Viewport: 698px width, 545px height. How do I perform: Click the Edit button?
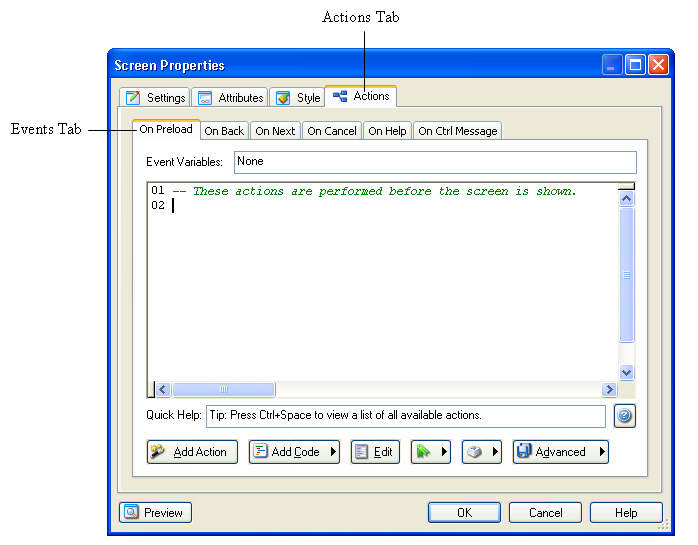[x=375, y=452]
